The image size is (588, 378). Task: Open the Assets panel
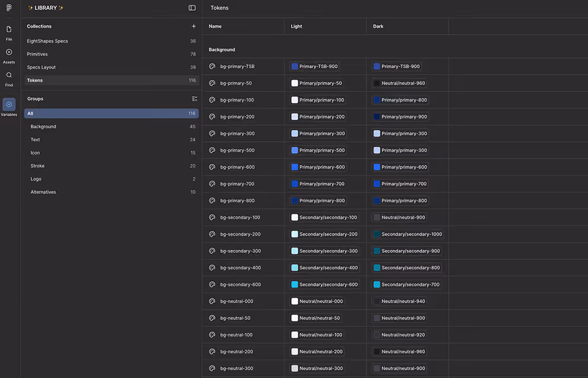(x=9, y=56)
